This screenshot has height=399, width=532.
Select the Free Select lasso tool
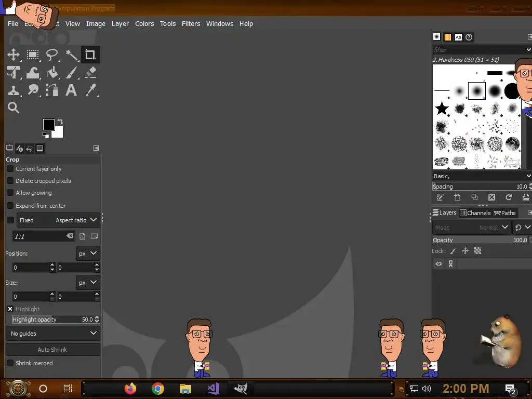click(x=52, y=55)
